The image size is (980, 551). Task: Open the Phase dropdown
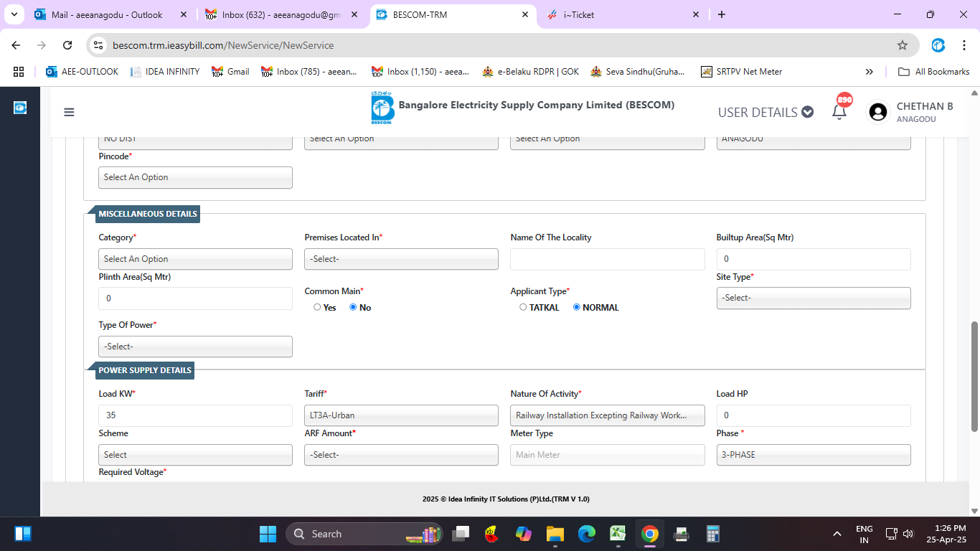[x=814, y=455]
